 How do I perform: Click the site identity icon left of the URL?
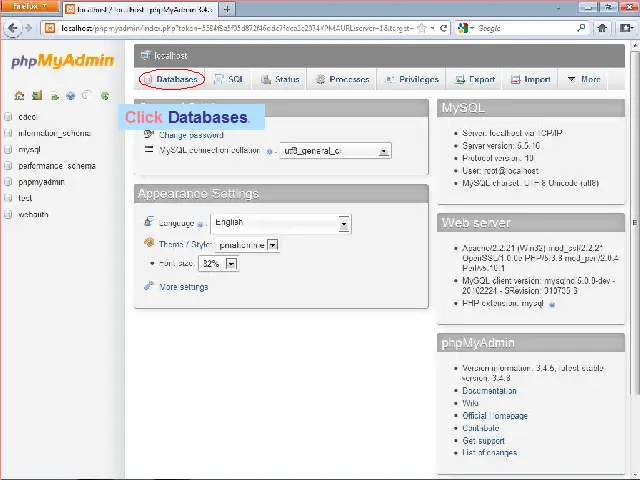50,28
